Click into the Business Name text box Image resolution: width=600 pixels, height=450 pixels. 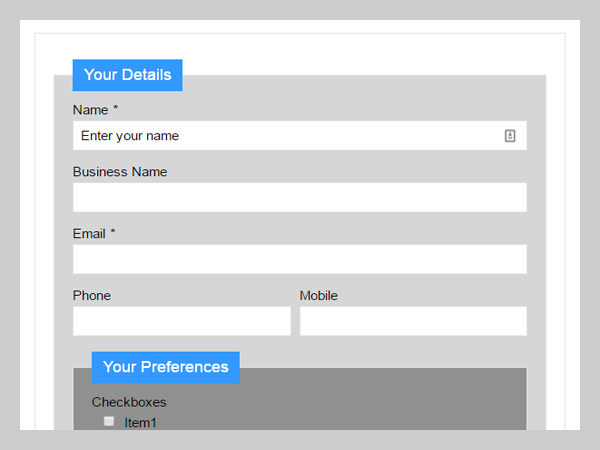[299, 197]
